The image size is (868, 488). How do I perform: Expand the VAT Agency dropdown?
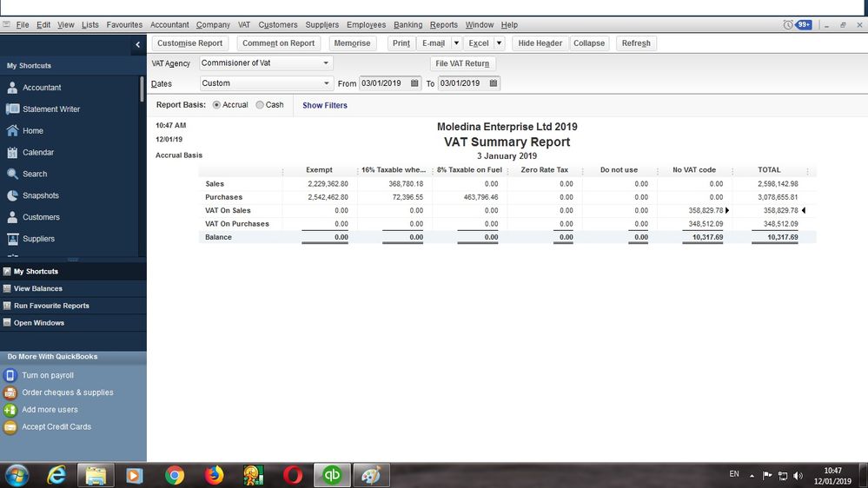(326, 63)
